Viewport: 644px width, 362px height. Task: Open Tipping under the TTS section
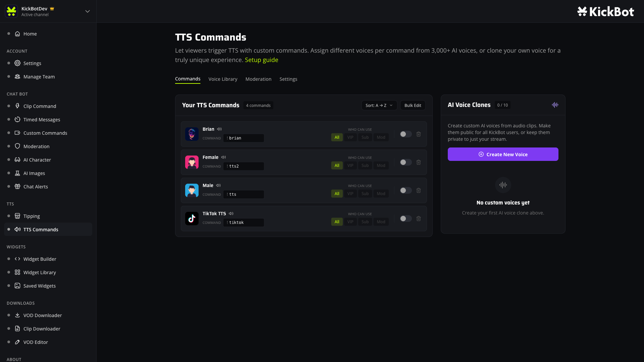click(x=48, y=216)
